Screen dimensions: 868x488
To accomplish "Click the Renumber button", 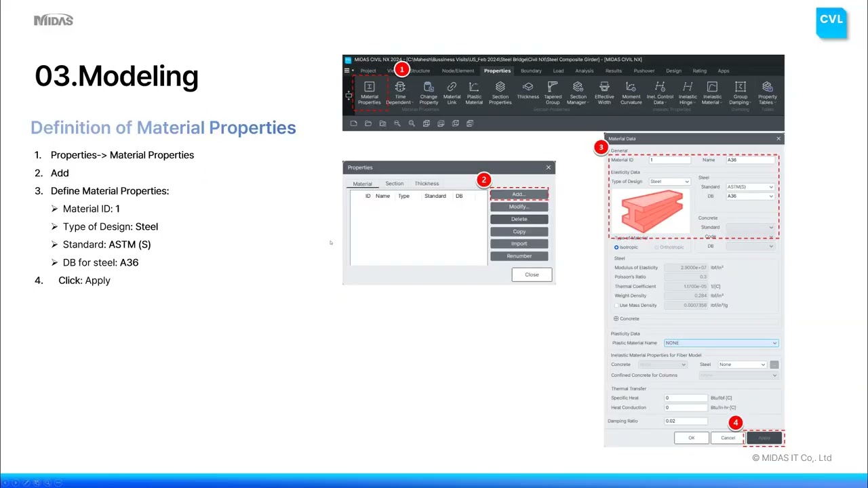I will click(x=519, y=256).
